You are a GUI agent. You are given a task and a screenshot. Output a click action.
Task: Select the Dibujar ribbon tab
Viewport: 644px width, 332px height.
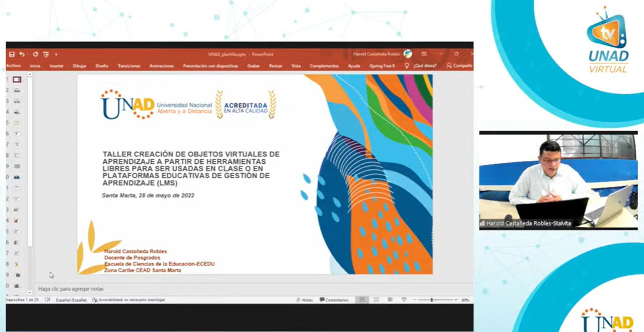(79, 66)
